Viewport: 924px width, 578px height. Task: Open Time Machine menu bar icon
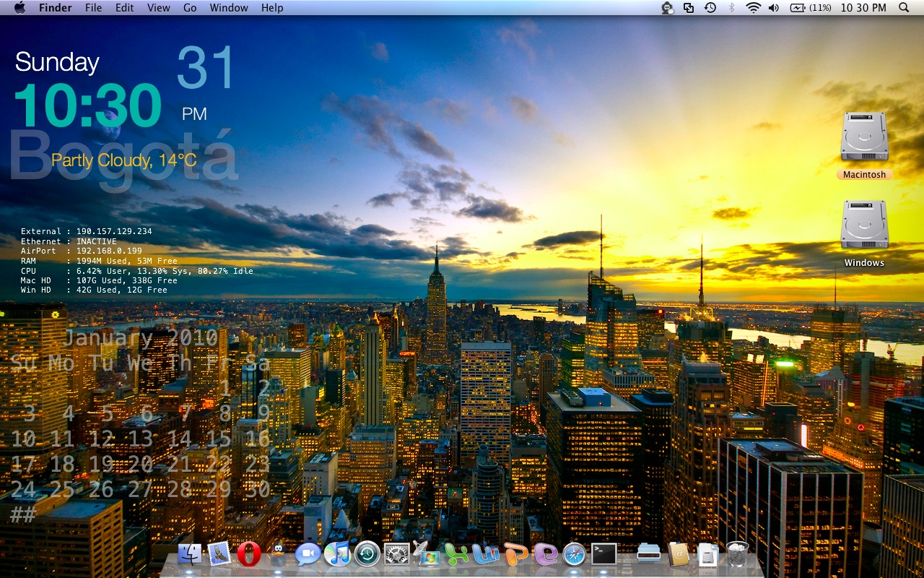coord(710,7)
